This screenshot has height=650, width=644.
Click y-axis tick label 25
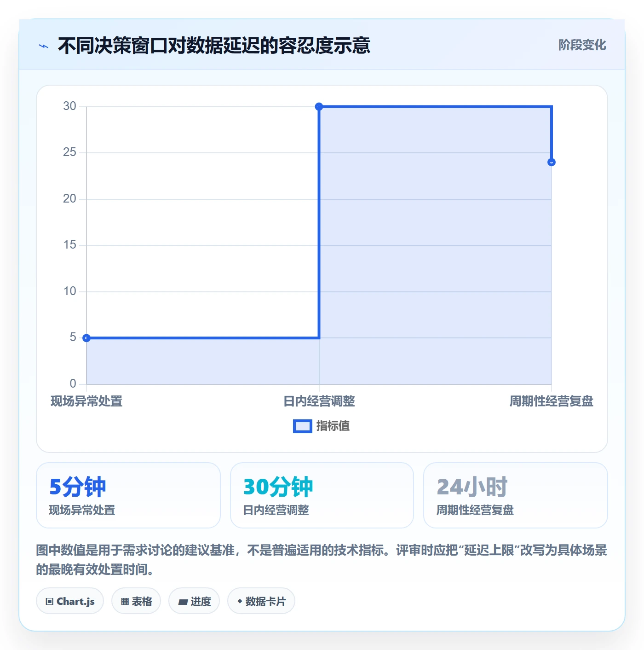coord(69,152)
